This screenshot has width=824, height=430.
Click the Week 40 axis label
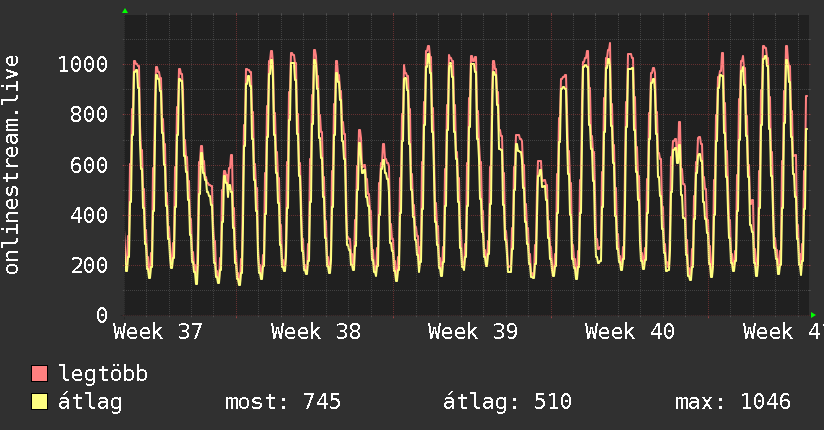[630, 332]
